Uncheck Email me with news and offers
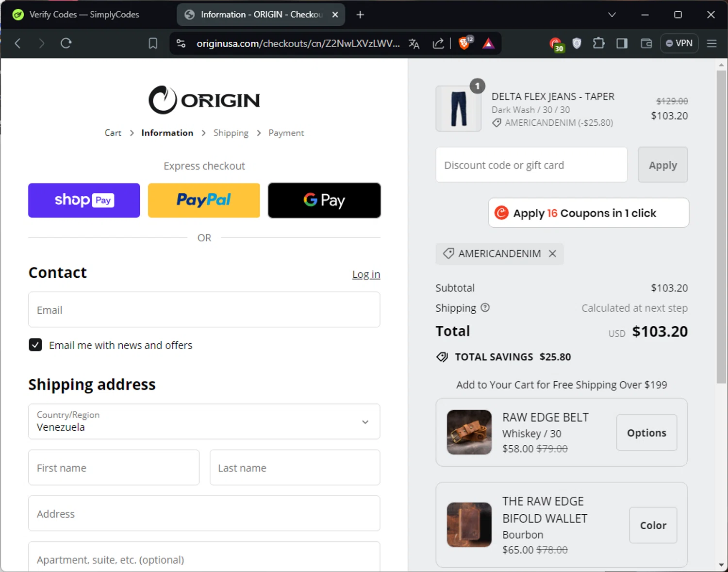728x572 pixels. (x=35, y=345)
